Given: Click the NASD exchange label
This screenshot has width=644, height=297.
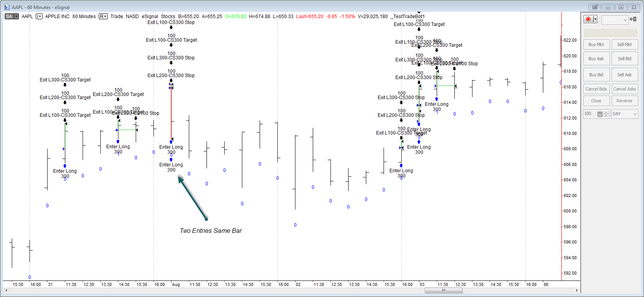Looking at the screenshot, I should (132, 17).
